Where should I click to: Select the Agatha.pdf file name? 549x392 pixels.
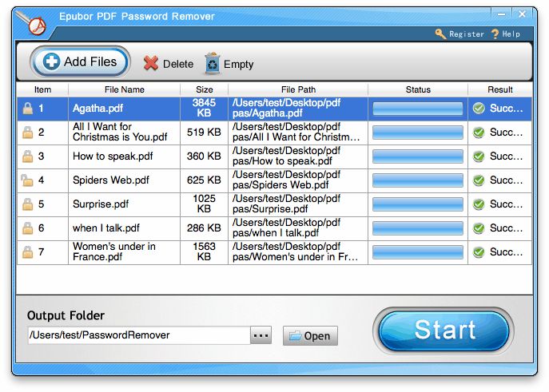[97, 109]
